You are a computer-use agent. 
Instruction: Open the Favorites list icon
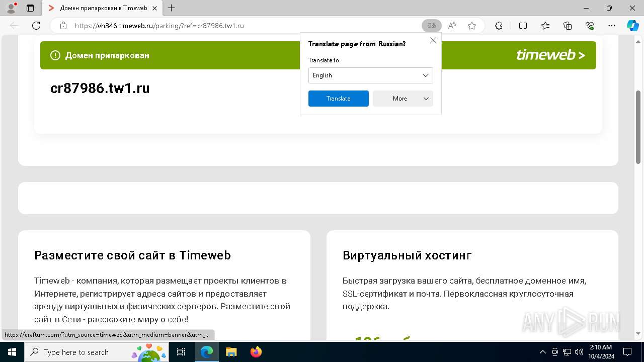click(x=545, y=26)
